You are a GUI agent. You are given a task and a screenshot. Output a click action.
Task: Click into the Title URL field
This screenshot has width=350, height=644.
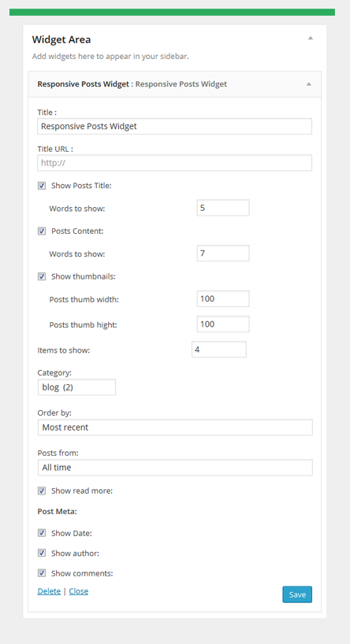175,163
